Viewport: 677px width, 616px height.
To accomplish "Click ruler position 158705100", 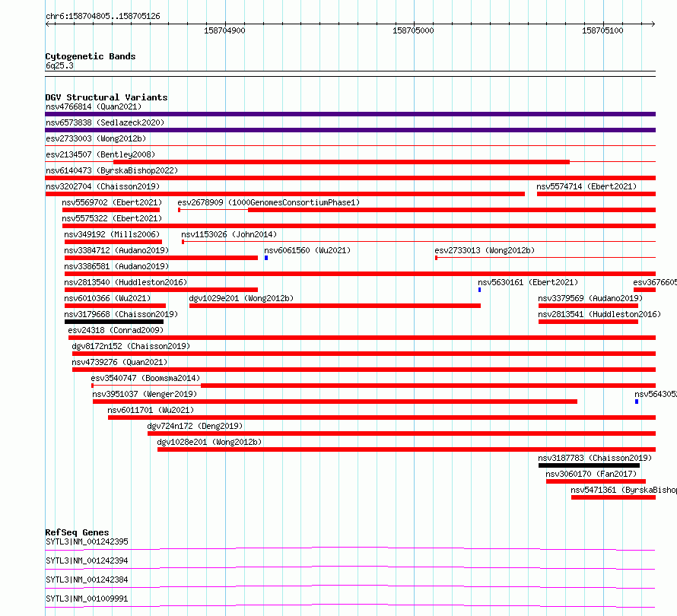I will point(602,30).
